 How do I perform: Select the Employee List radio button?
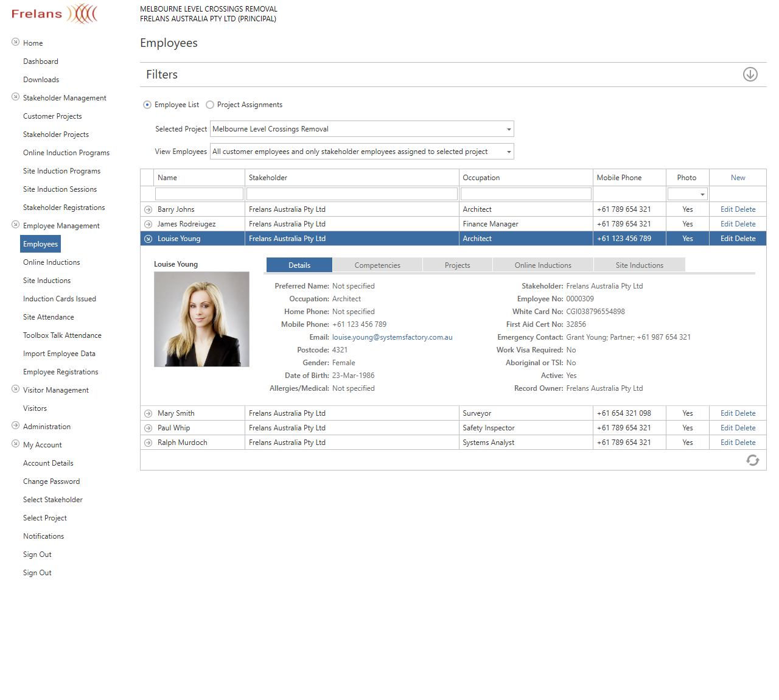pos(147,105)
